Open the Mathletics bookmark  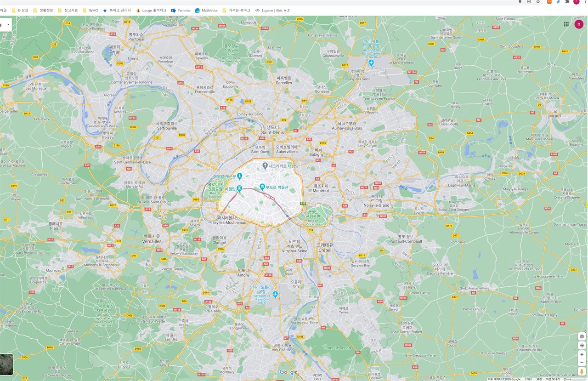click(x=206, y=10)
